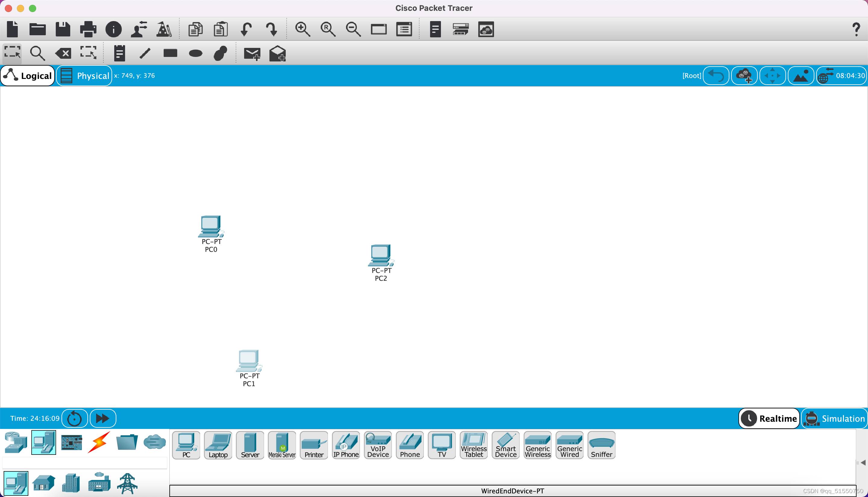Switch to Realtime mode
Screen dimensions: 868x497
point(769,418)
